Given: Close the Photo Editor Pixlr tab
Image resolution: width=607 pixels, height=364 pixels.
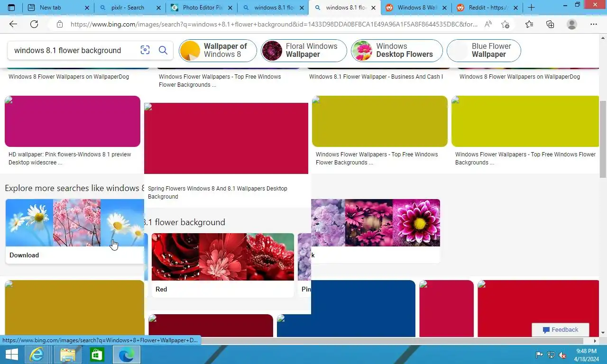Looking at the screenshot, I should 230,8.
